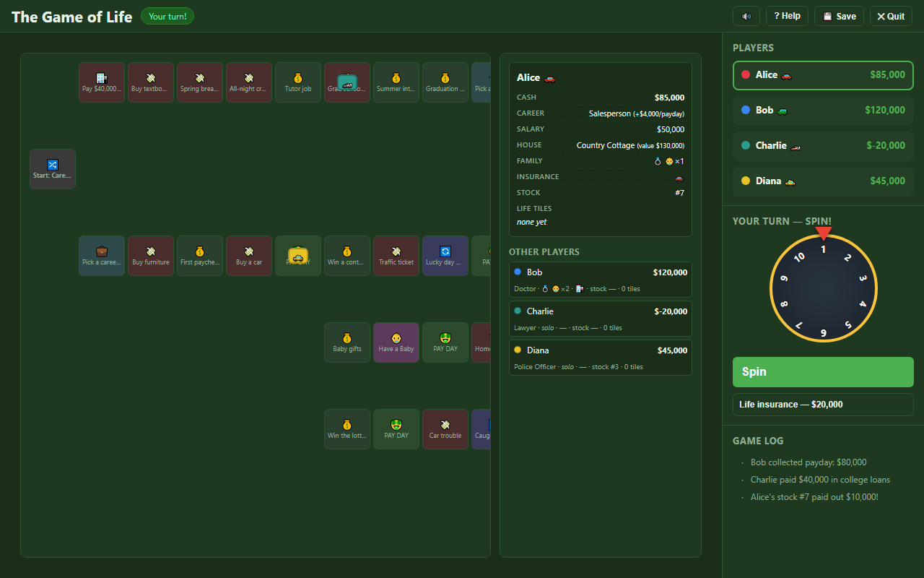Screen dimensions: 924x578
Task: Click the 'YOUR TURN — SPIN!' heading
Action: 782,221
